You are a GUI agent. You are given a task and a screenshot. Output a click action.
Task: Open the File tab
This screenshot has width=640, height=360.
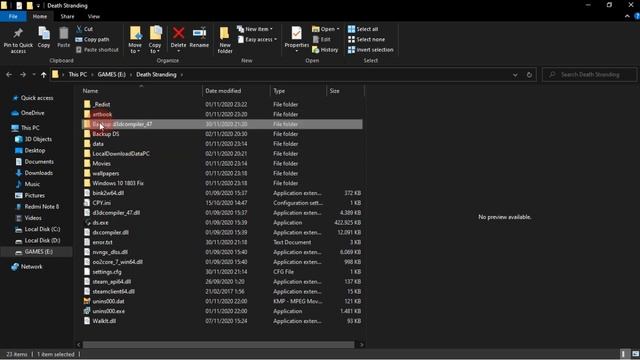click(13, 16)
